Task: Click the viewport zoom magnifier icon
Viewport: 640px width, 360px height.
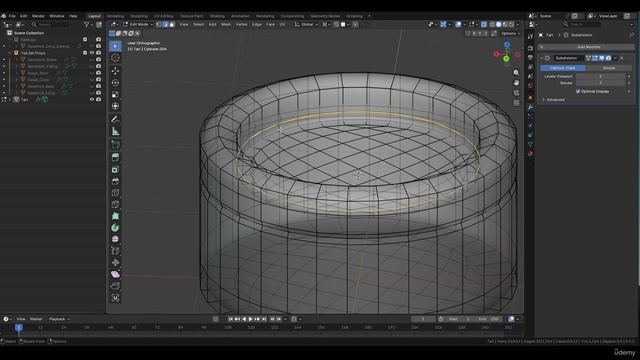Action: (516, 73)
